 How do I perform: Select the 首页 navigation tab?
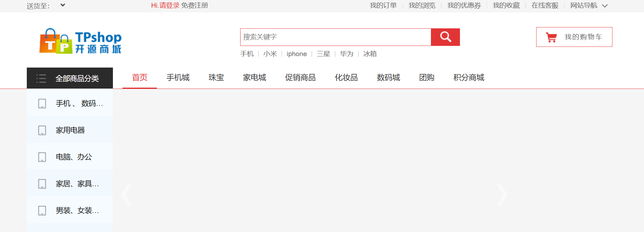pos(140,77)
